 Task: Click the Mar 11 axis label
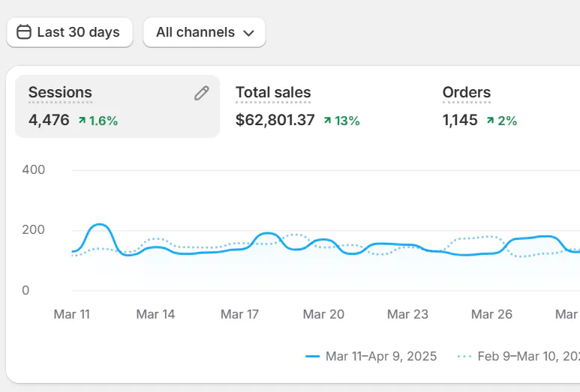coord(72,314)
